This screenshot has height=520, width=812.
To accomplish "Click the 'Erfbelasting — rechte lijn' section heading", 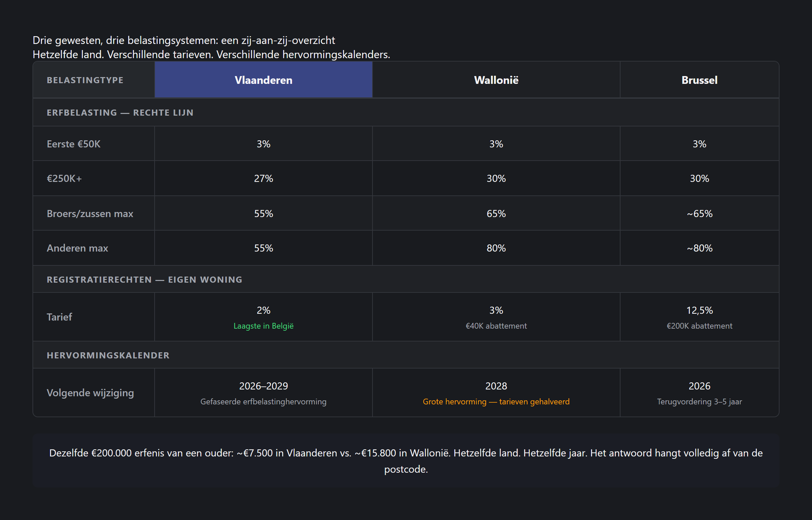I will (x=120, y=113).
